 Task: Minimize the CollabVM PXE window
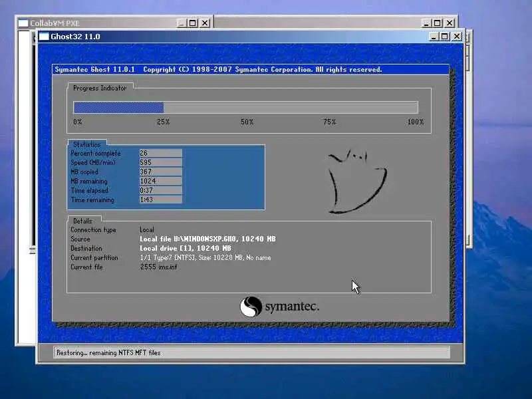point(182,23)
